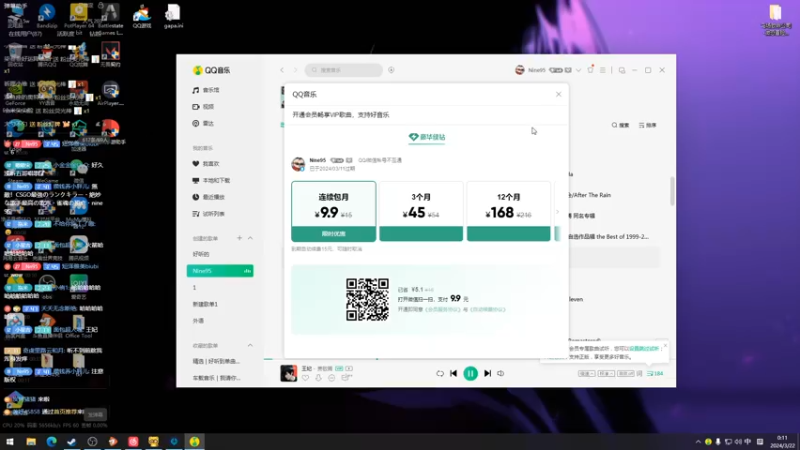Open comments for current song
The width and height of the screenshot is (800, 450).
(x=346, y=378)
